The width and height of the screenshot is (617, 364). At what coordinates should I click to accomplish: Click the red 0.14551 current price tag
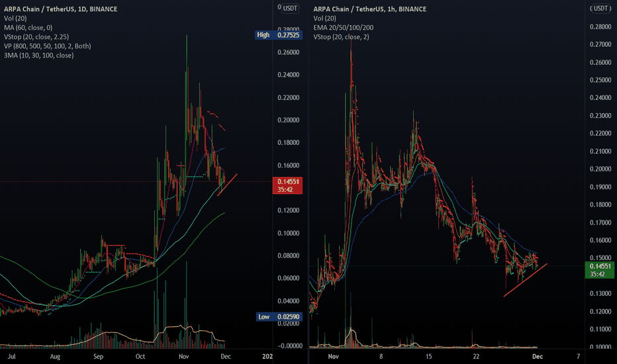(287, 185)
